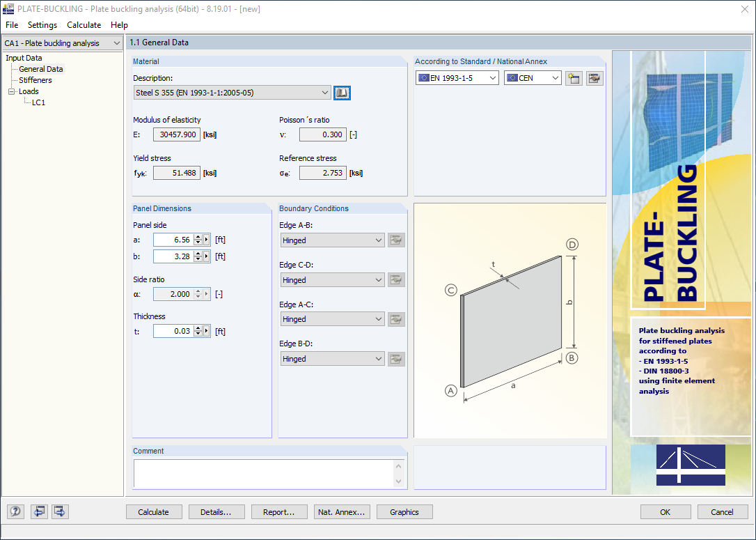The height and width of the screenshot is (540, 756).
Task: Edit boundary condition for Edge A-C
Action: pos(396,318)
